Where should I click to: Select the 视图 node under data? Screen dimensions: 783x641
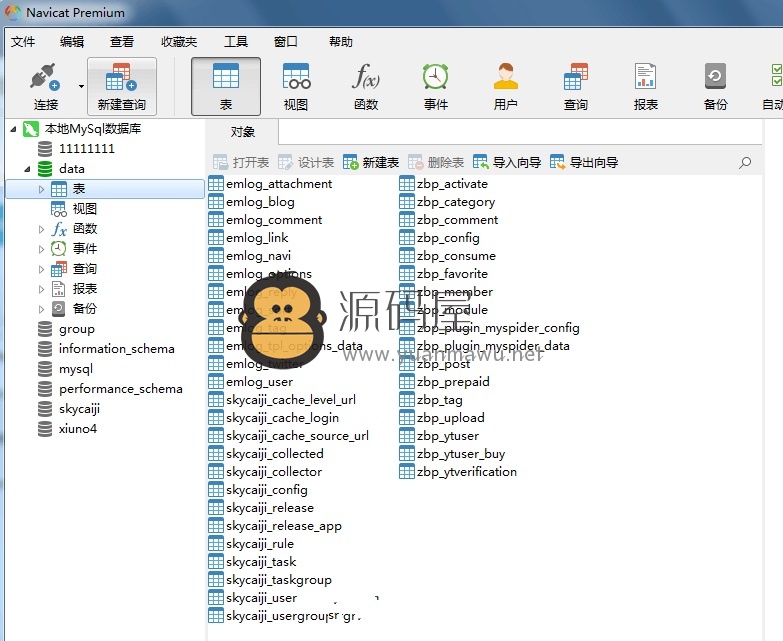click(x=74, y=209)
